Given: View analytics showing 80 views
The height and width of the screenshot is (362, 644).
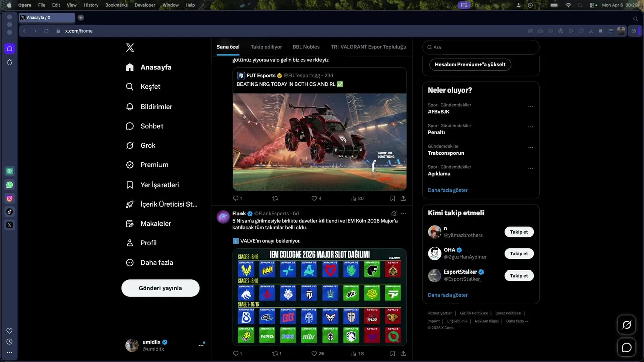Looking at the screenshot, I should tap(357, 198).
